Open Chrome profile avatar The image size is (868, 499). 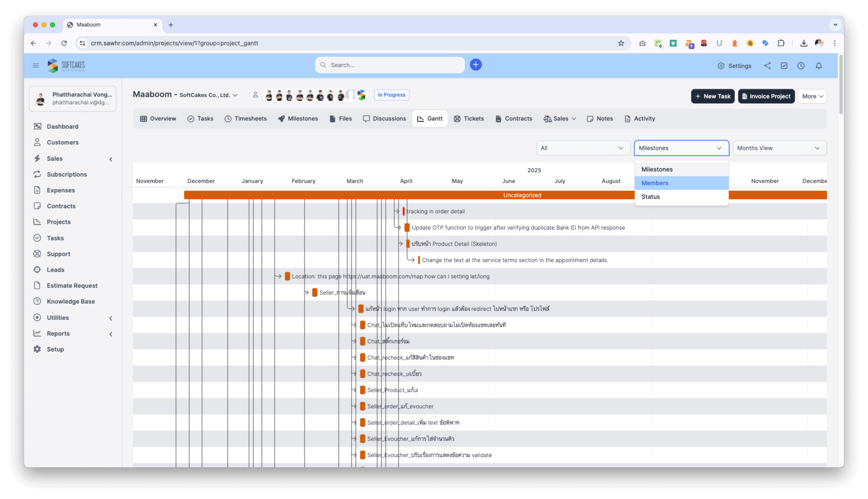pos(819,43)
